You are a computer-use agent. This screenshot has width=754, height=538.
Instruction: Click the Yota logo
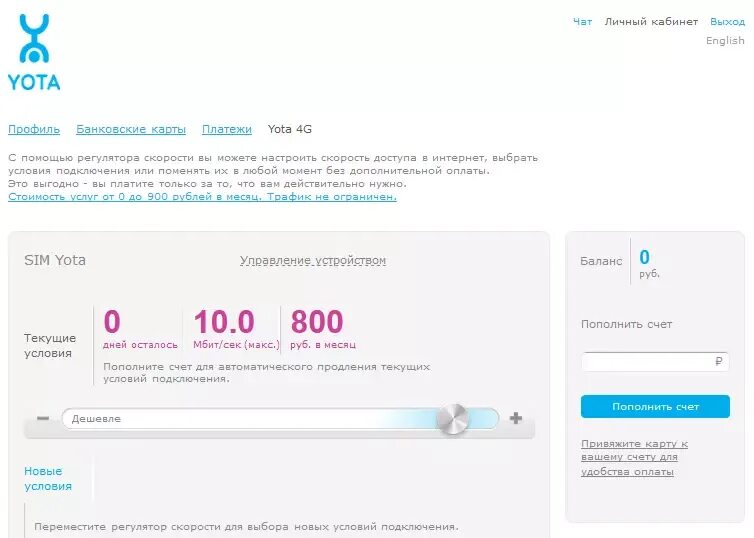coord(34,52)
